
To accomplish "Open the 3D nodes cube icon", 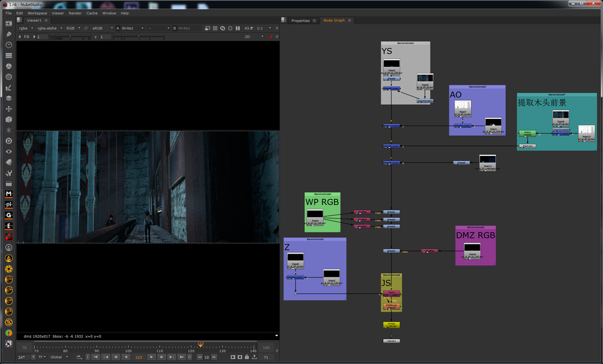I will click(9, 120).
